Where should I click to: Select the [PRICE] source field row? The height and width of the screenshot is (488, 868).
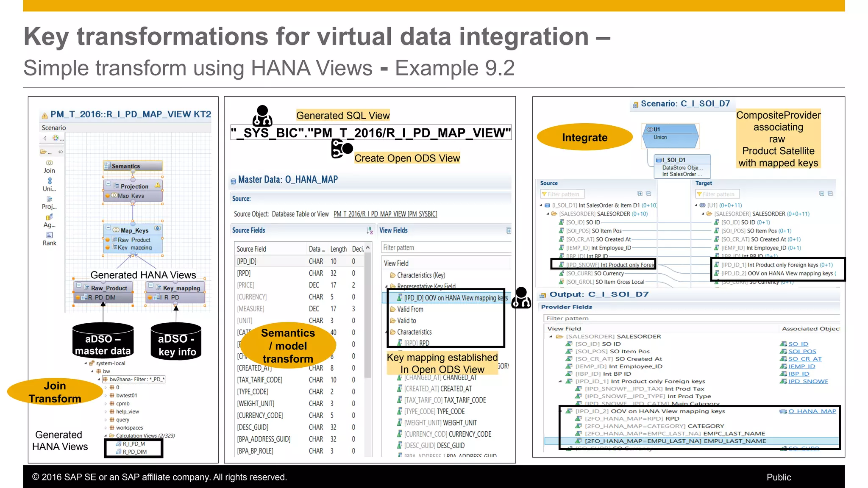pos(299,285)
